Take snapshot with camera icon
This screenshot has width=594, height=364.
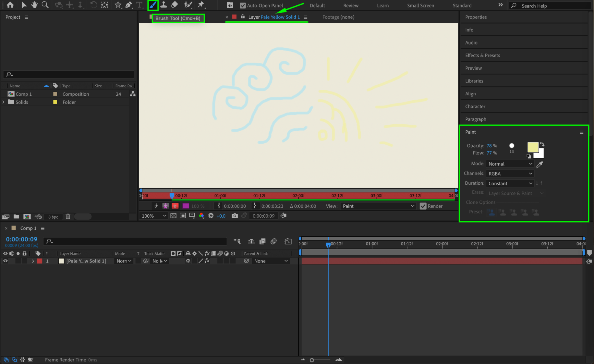click(235, 216)
